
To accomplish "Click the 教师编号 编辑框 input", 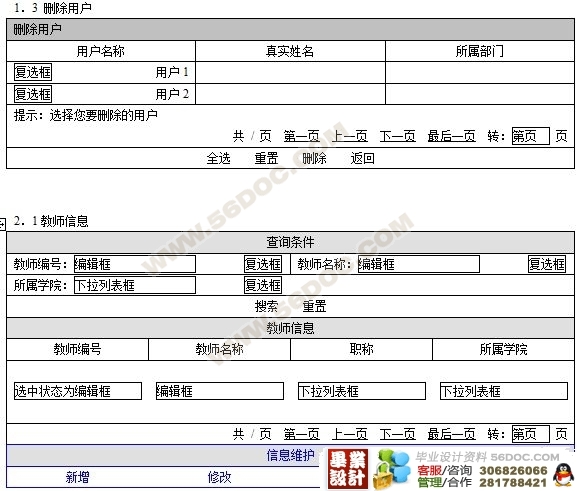I will (x=135, y=264).
